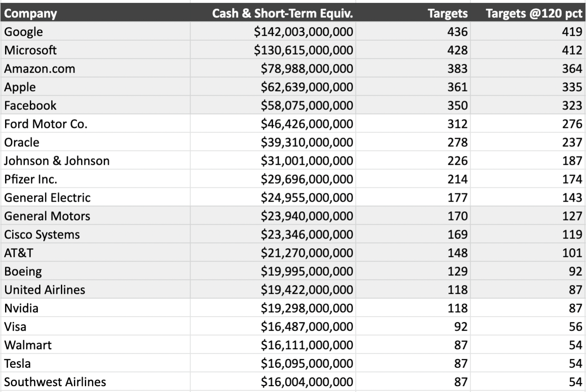Select Visa's Targets @120 pct value 56

tap(575, 327)
